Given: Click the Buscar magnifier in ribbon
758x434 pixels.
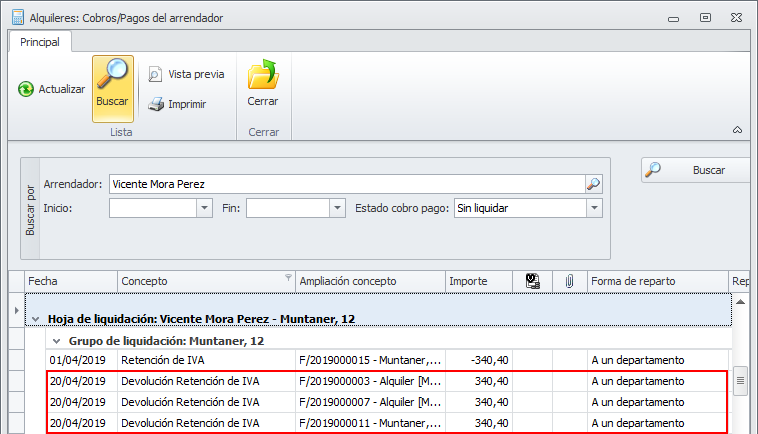Looking at the screenshot, I should coord(112,89).
